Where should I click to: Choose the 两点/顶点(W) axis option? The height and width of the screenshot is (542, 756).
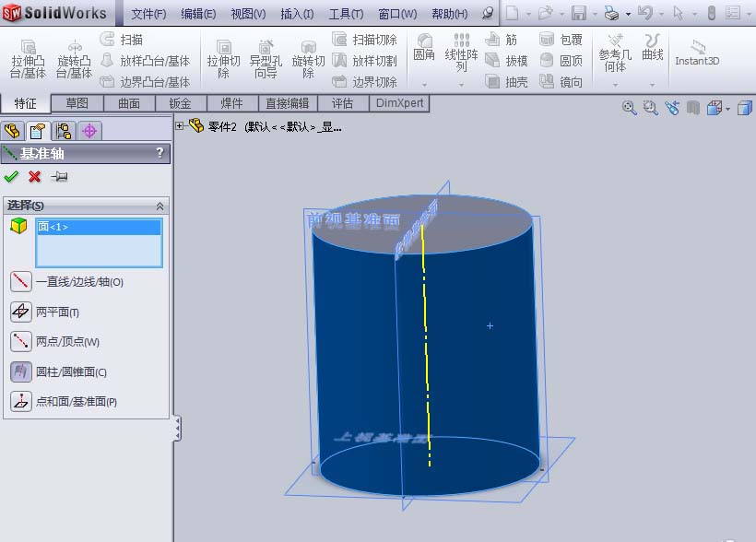[x=54, y=341]
